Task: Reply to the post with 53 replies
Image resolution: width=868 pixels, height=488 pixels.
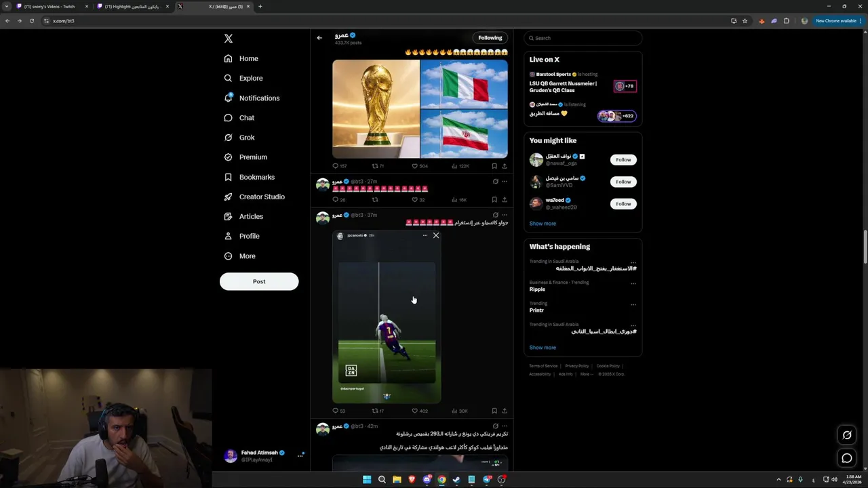Action: click(338, 411)
